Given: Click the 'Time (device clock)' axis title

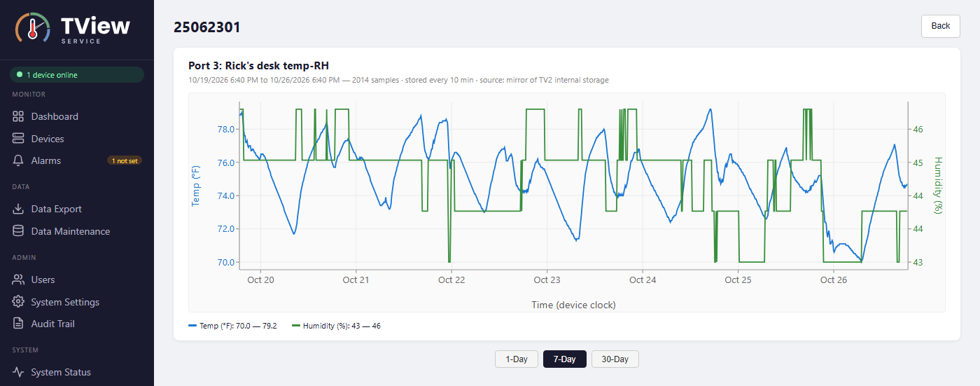Looking at the screenshot, I should click(x=573, y=305).
